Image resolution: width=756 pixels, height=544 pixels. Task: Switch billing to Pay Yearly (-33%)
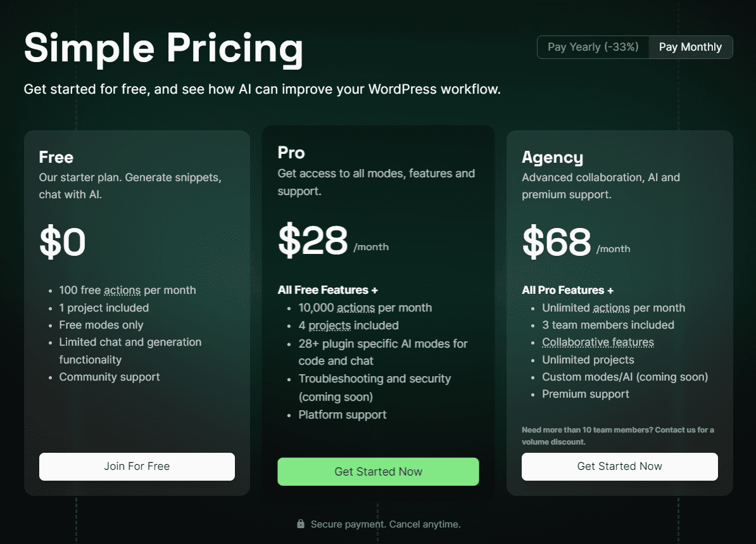coord(593,47)
